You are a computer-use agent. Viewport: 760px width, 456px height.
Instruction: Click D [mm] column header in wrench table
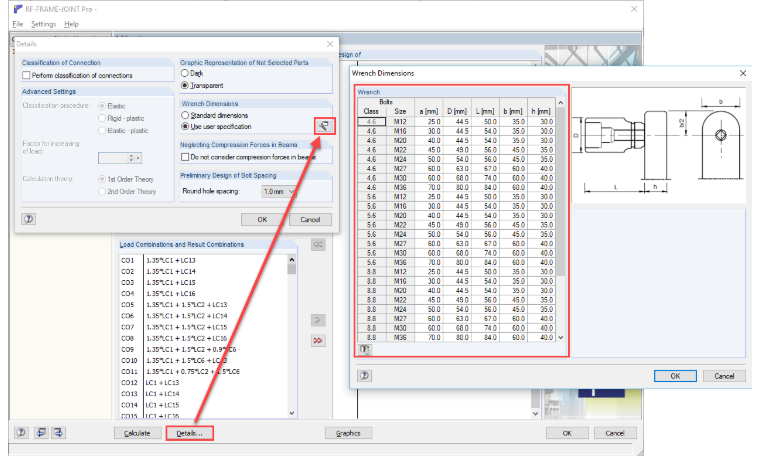point(457,111)
